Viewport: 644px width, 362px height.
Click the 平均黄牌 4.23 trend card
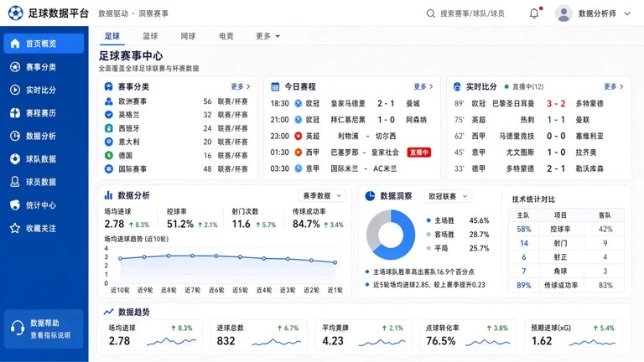pyautogui.click(x=363, y=335)
